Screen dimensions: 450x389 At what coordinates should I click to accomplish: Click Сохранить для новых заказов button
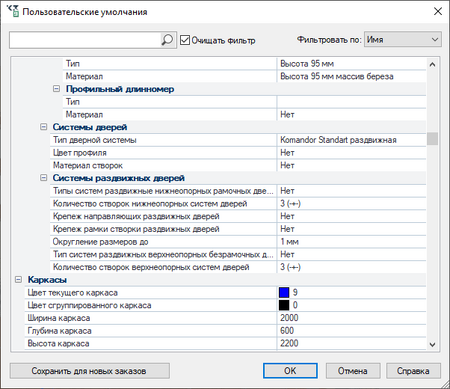tap(90, 371)
